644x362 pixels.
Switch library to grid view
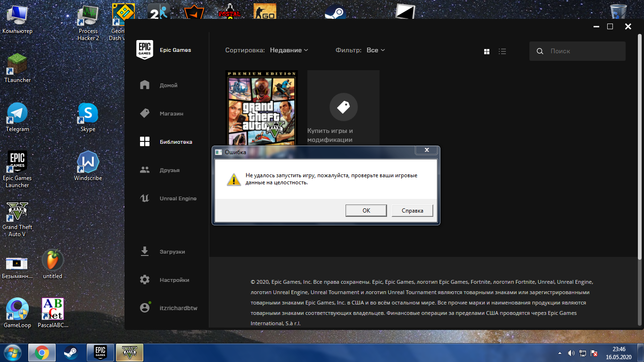487,51
